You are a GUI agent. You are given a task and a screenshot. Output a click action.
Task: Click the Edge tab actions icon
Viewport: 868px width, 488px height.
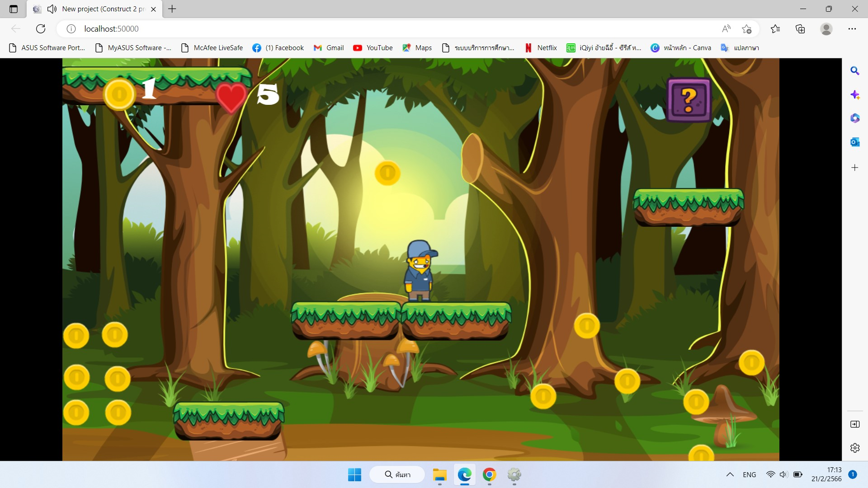[x=14, y=9]
